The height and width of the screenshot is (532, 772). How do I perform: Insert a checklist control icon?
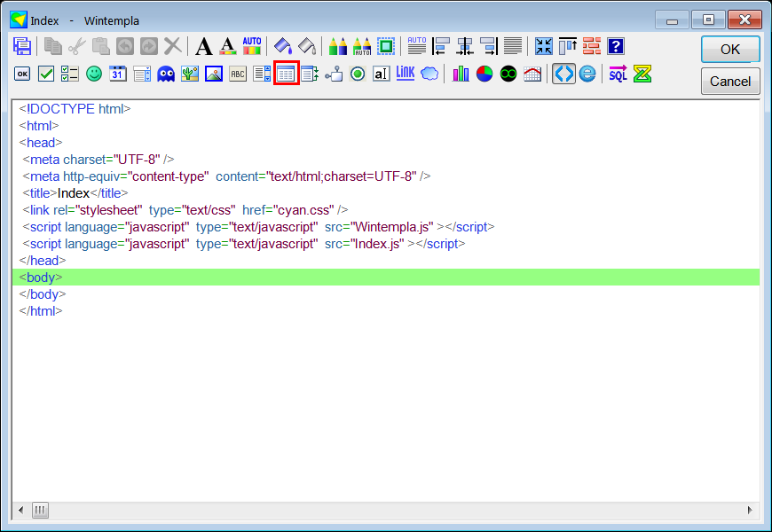[70, 74]
